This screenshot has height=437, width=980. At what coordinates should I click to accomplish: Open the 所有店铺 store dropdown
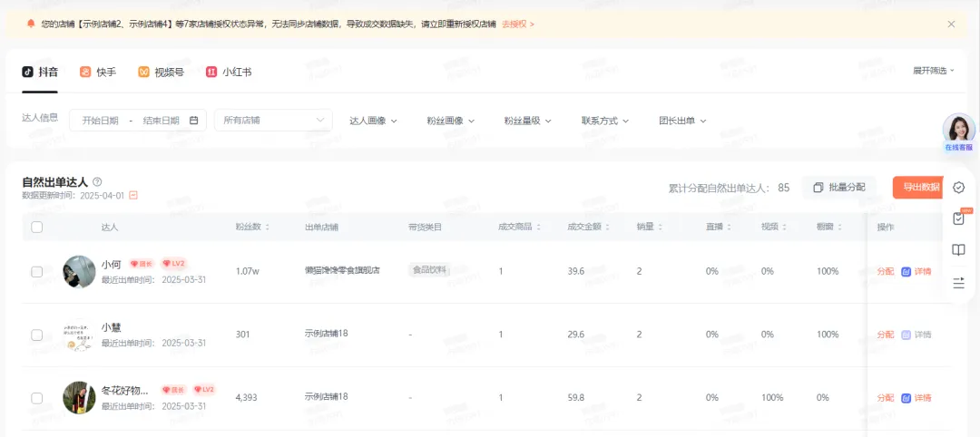[x=272, y=121]
